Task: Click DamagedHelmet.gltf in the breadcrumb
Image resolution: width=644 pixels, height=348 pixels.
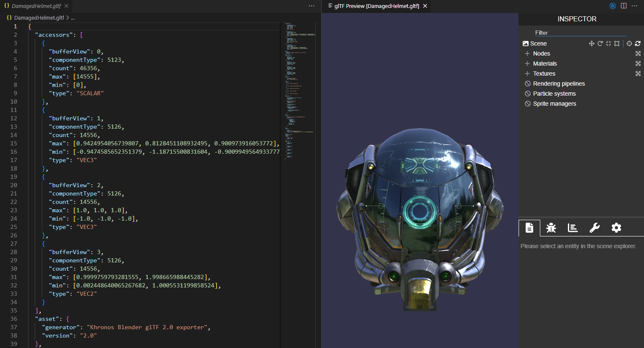Action: [x=39, y=18]
